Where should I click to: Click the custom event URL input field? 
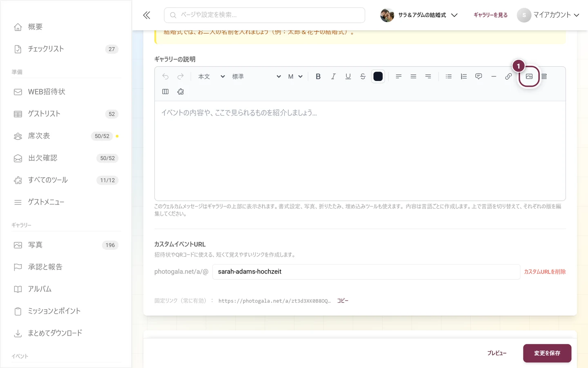366,272
